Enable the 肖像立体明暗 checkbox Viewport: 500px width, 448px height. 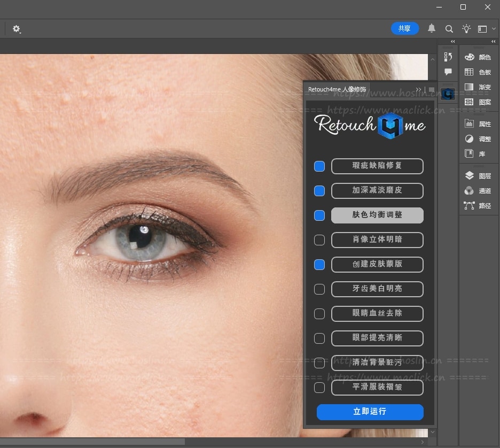click(319, 240)
